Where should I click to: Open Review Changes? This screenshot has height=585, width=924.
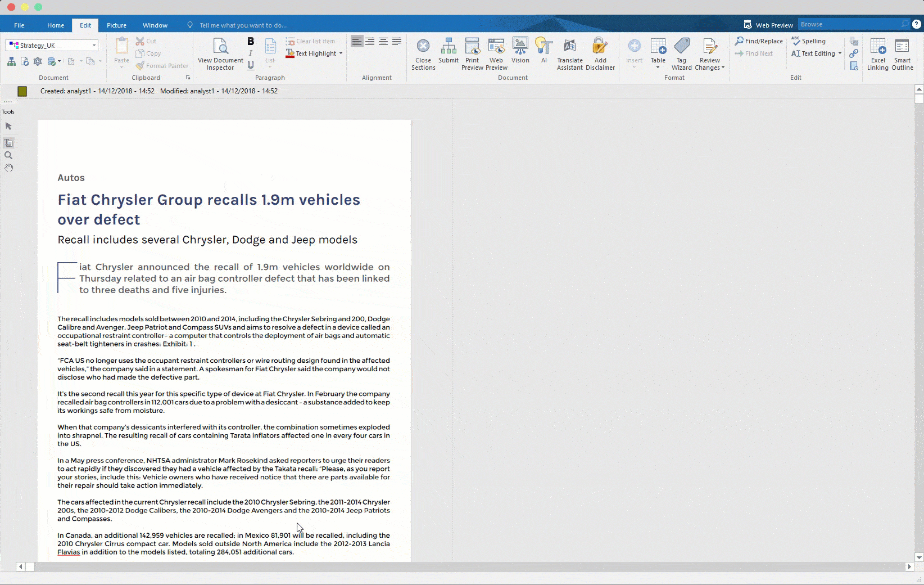(709, 54)
